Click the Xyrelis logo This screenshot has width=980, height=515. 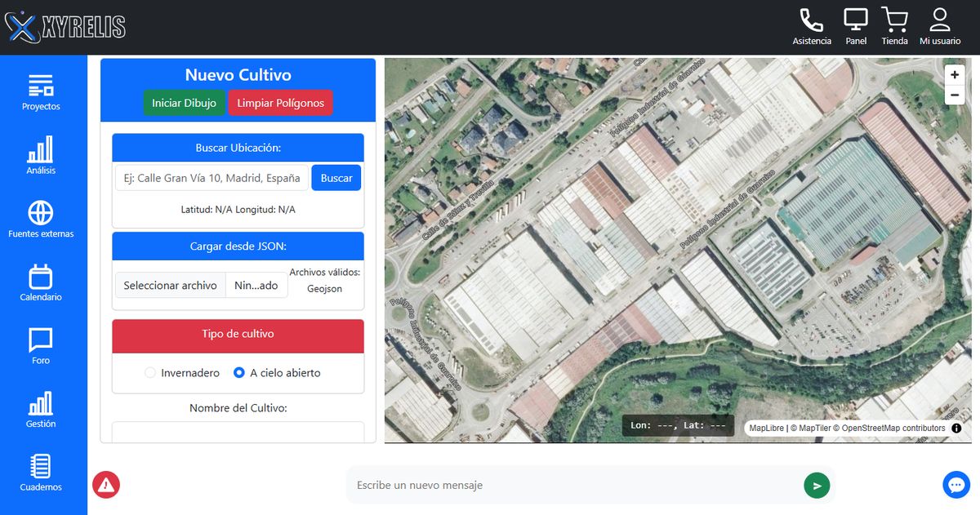[65, 27]
